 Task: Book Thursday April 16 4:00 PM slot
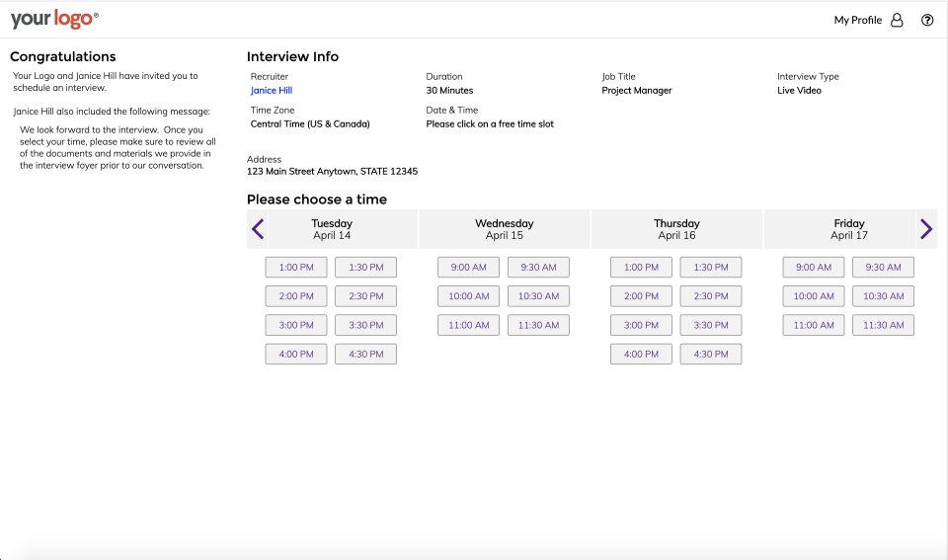[641, 355]
